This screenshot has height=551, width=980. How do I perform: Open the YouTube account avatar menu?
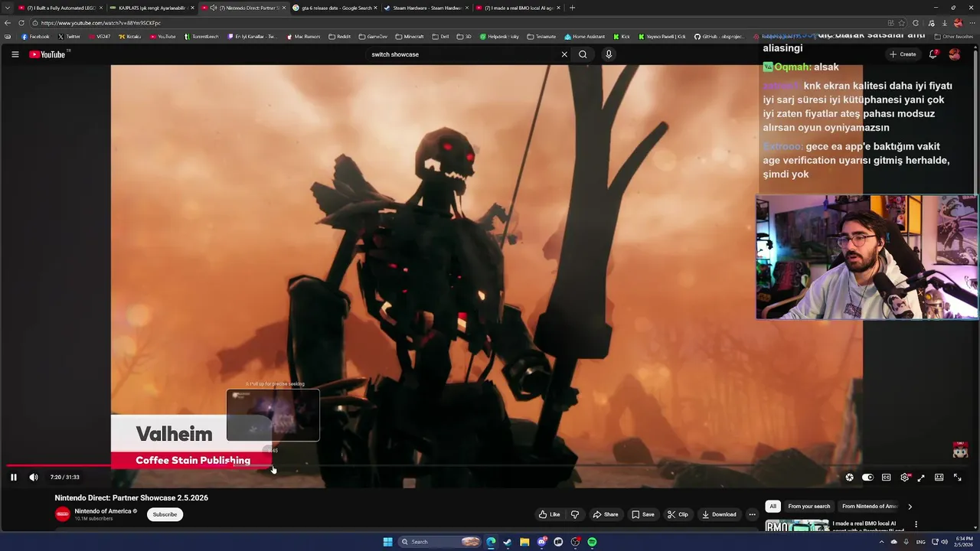click(x=954, y=54)
